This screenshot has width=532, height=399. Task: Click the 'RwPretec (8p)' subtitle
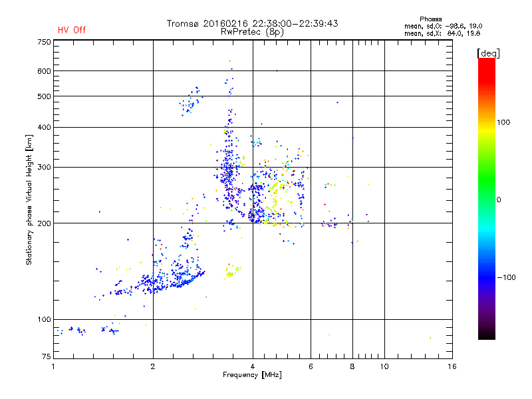[x=252, y=32]
